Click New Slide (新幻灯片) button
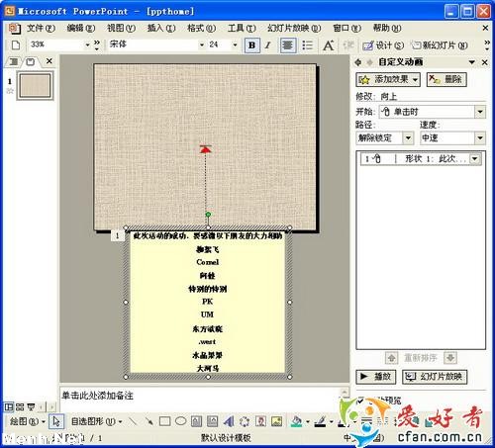 pos(441,45)
